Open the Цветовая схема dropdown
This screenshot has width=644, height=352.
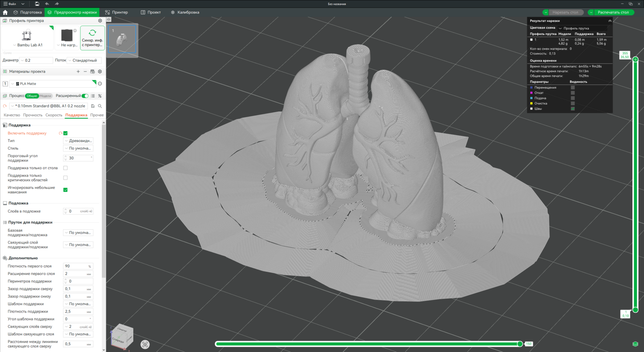(581, 28)
